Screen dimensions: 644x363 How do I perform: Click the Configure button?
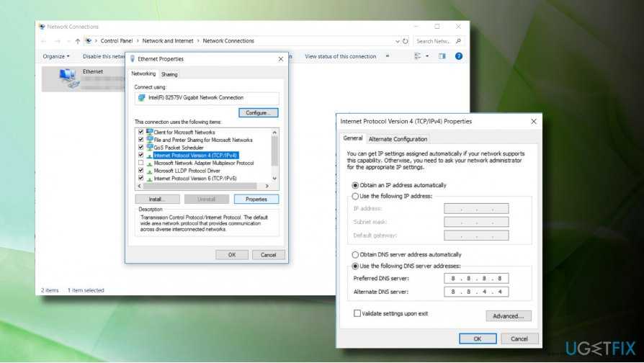[x=259, y=112]
